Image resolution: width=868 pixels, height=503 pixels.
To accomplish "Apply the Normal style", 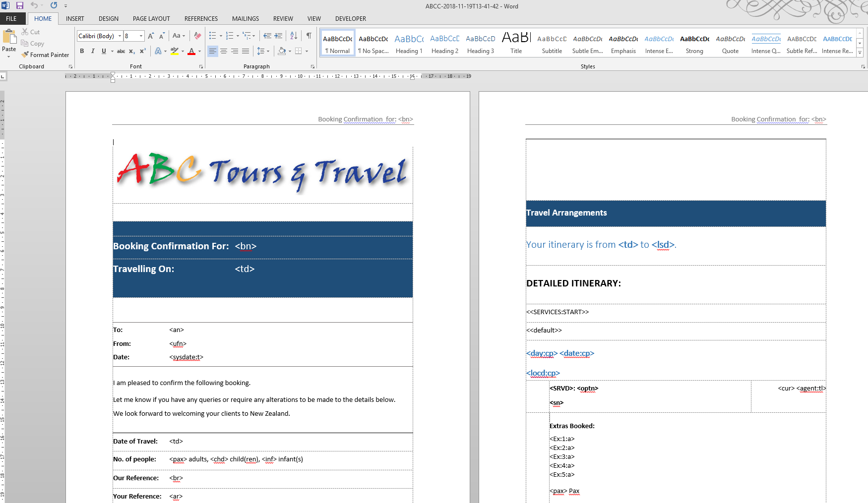I will (x=338, y=43).
